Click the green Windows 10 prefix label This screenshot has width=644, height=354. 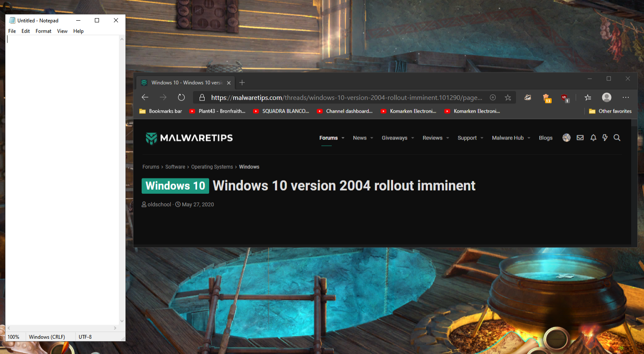[175, 186]
